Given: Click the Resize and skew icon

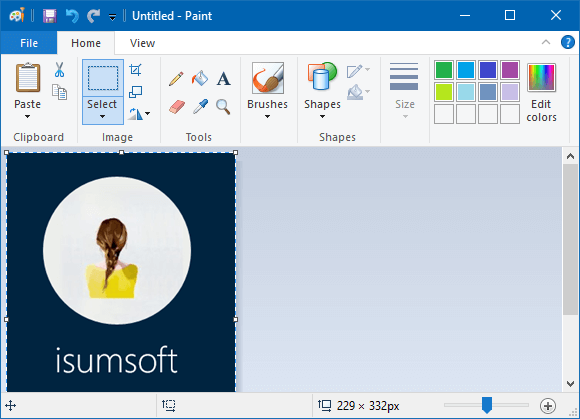Looking at the screenshot, I should tap(135, 92).
